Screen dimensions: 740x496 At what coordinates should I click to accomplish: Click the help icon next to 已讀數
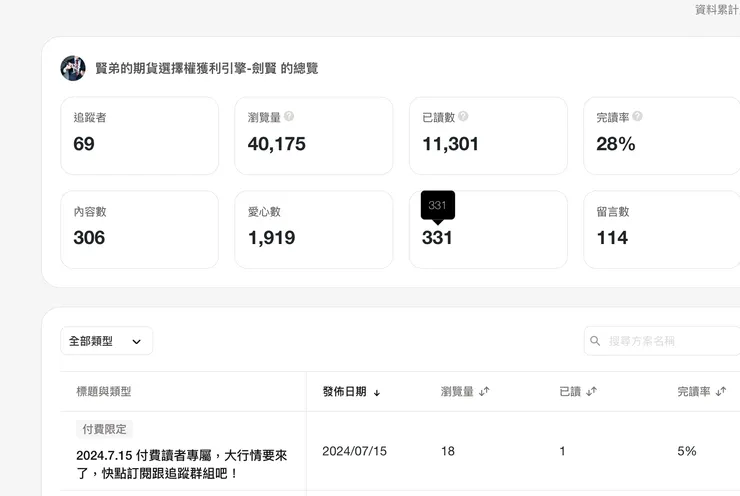[x=463, y=116]
